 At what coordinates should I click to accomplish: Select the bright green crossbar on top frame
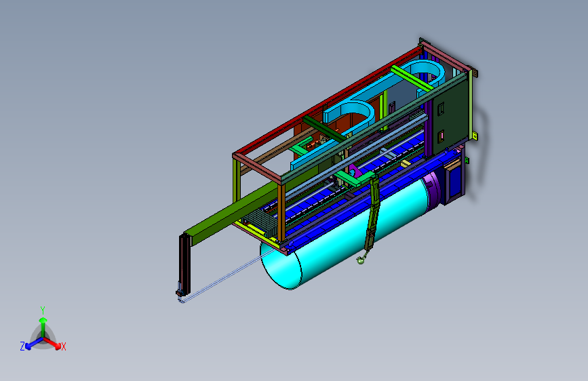coord(412,79)
